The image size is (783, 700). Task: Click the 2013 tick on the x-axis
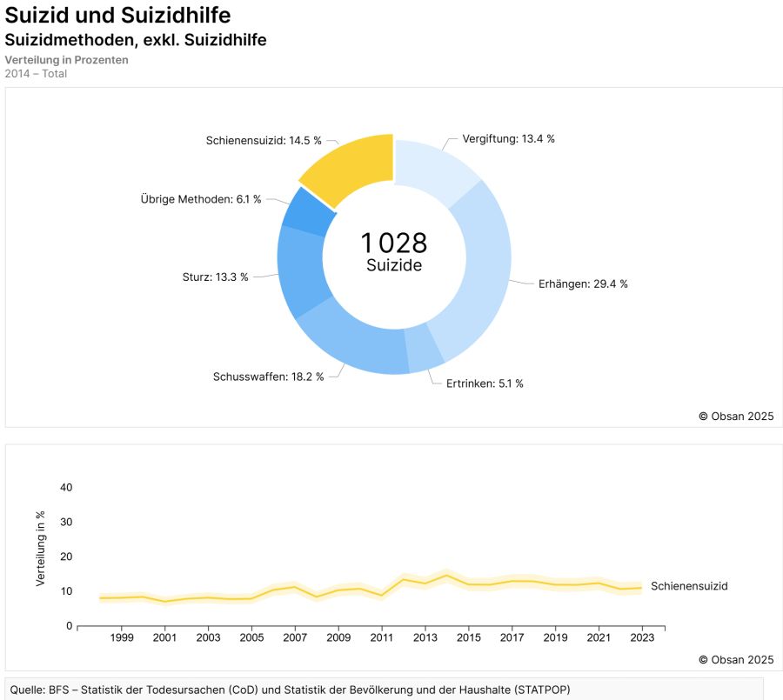click(425, 637)
